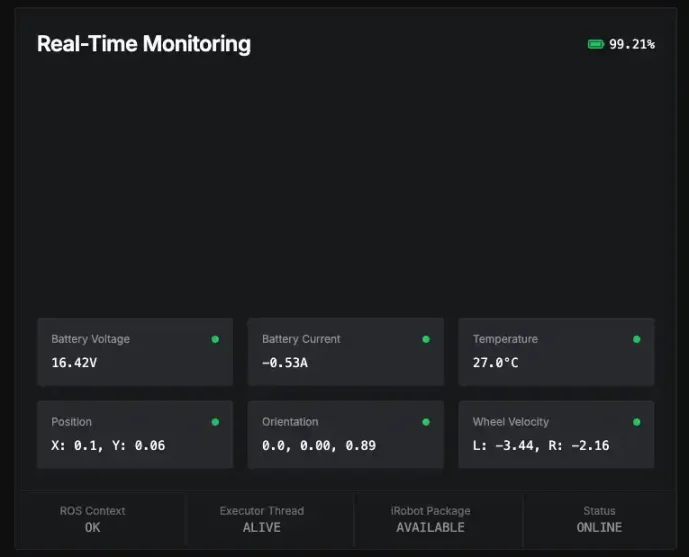This screenshot has height=557, width=689.
Task: Click the Battery Current green status dot
Action: click(x=426, y=339)
